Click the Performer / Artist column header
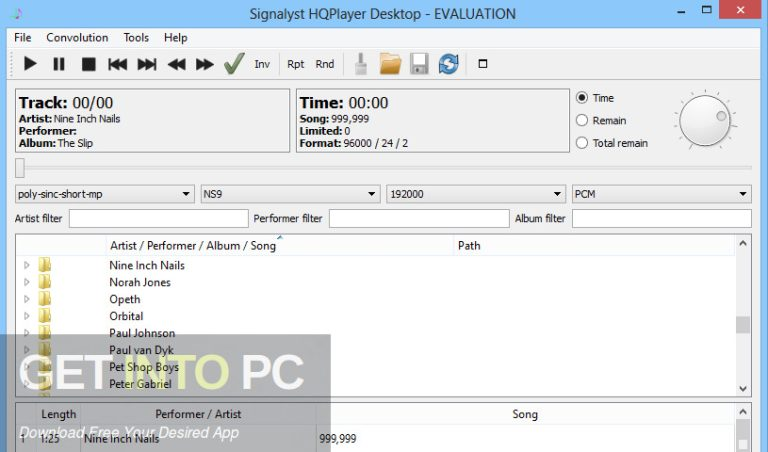Screen dimensions: 768x452 198,414
